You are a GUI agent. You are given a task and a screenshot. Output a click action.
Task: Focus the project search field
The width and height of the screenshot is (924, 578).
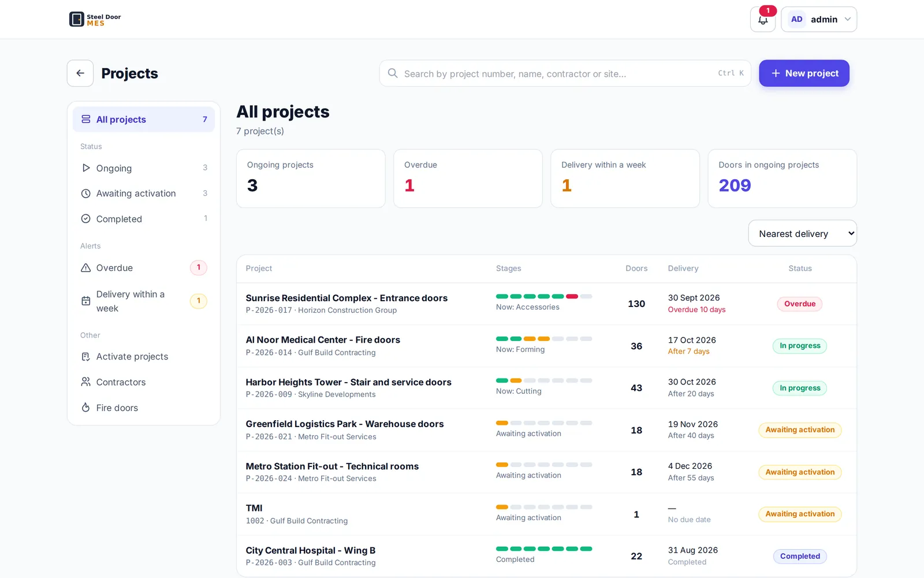[x=565, y=73]
